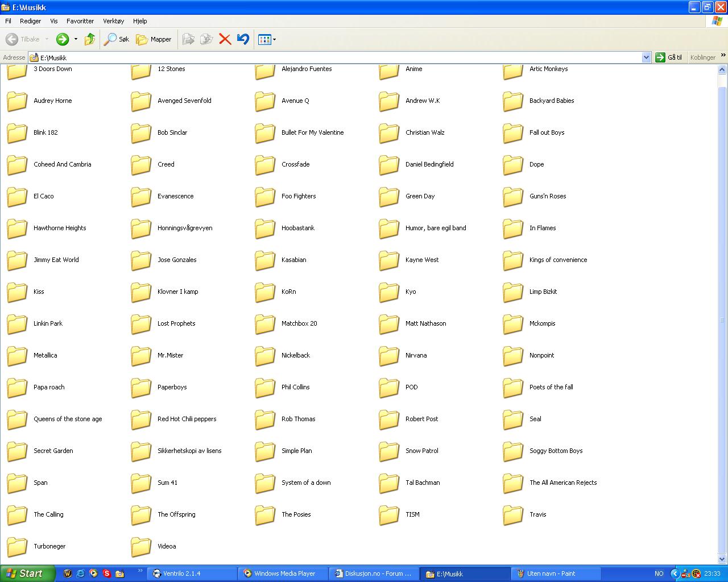Select the Metallica folder

click(32, 356)
